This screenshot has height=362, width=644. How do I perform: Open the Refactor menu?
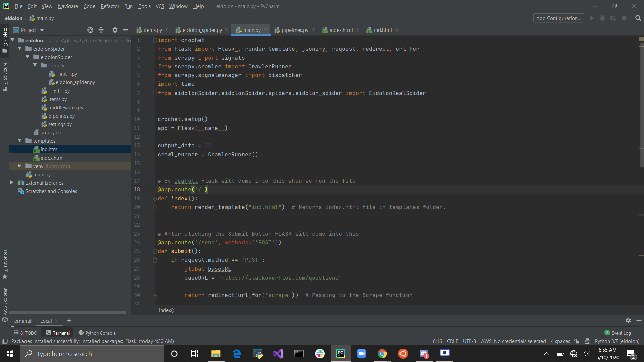[x=110, y=6]
